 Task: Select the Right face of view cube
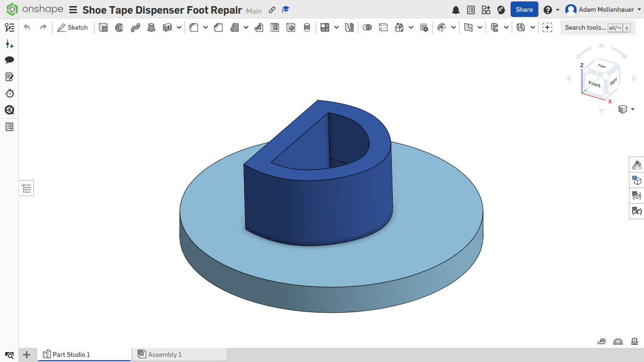613,82
